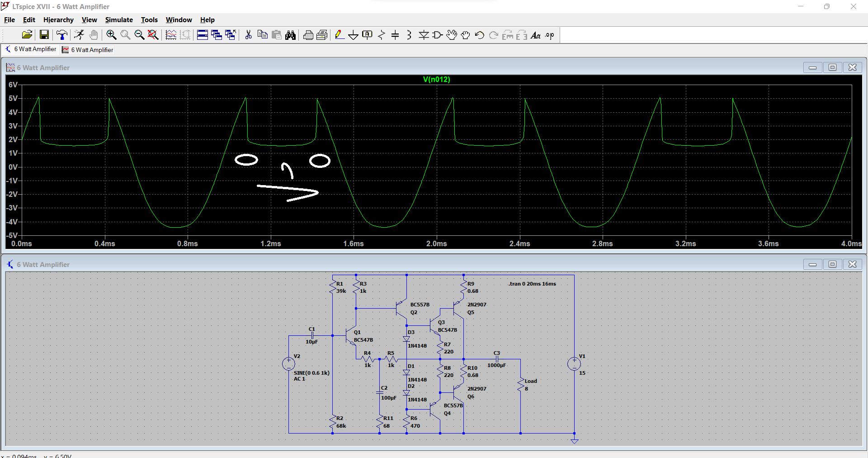Viewport: 868px width, 458px height.
Task: Cascade windows using the toolbar icon
Action: (x=217, y=35)
